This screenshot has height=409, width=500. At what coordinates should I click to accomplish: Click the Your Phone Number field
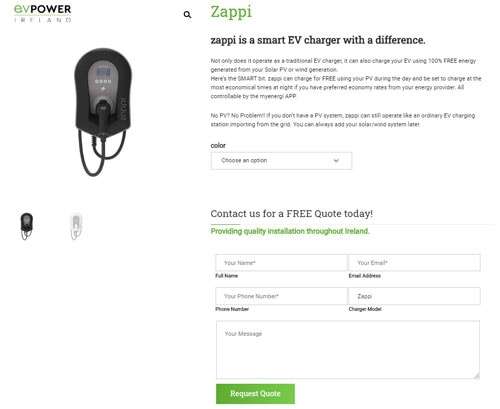pyautogui.click(x=281, y=296)
